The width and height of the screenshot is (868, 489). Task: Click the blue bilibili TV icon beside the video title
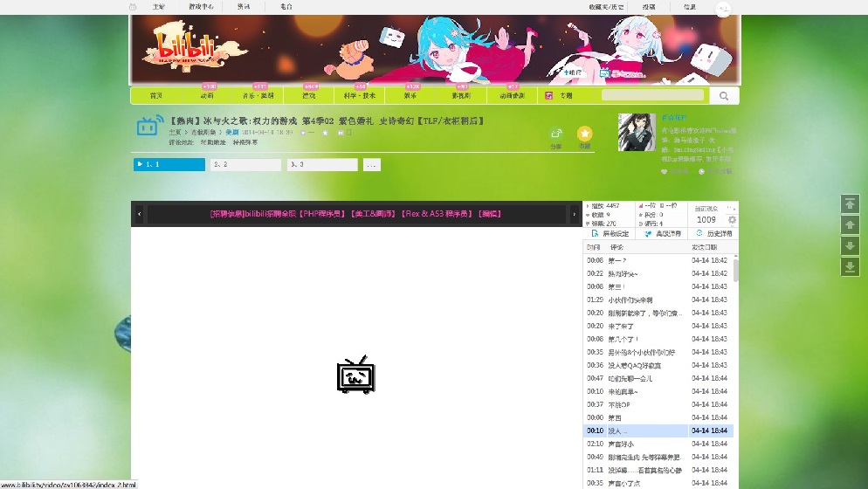(x=150, y=126)
